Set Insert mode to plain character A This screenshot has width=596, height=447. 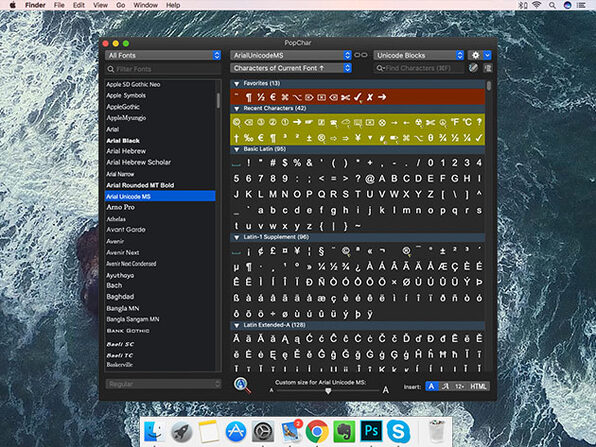click(x=431, y=386)
